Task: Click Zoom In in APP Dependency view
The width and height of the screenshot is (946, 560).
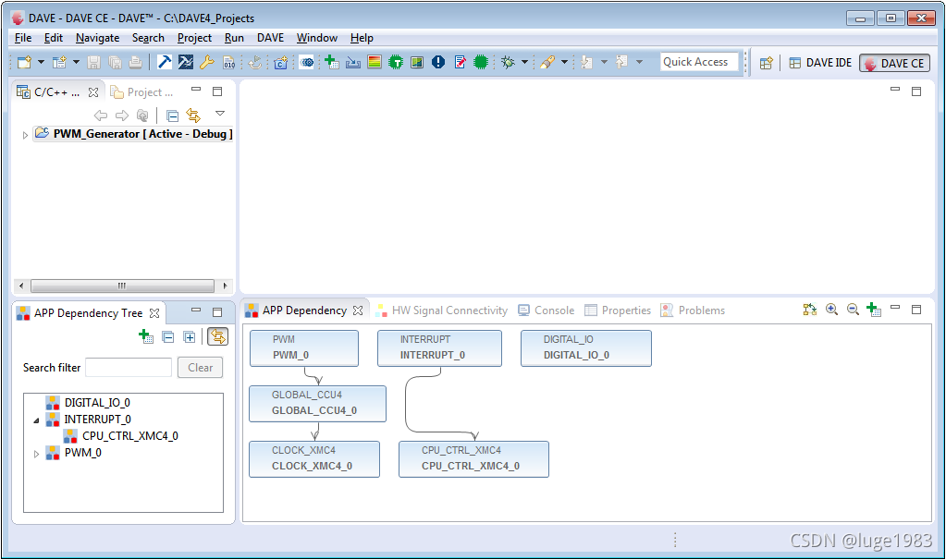Action: coord(831,310)
